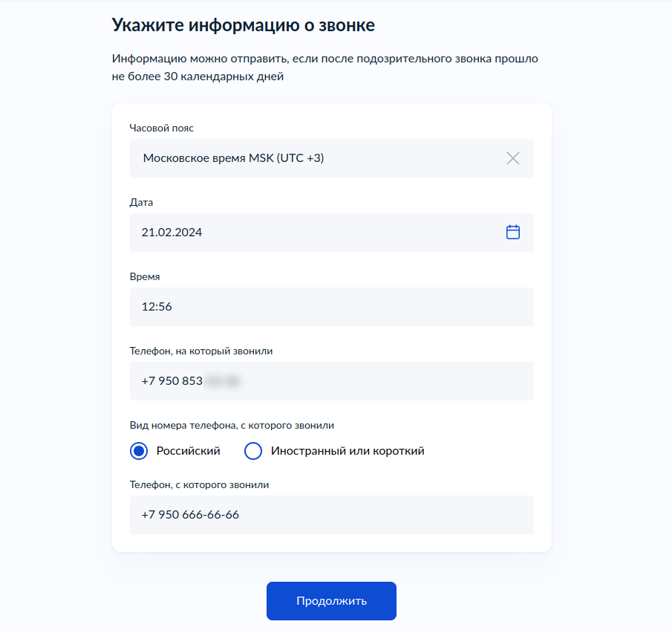Screen dimensions: 672x633
Task: Clear the timezone with the X icon
Action: coord(512,158)
